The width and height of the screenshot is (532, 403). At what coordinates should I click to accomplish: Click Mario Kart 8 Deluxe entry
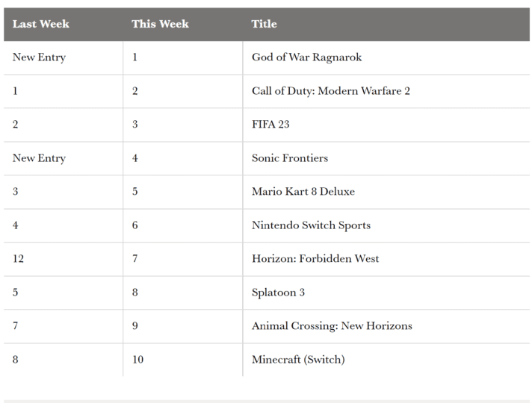(x=303, y=192)
